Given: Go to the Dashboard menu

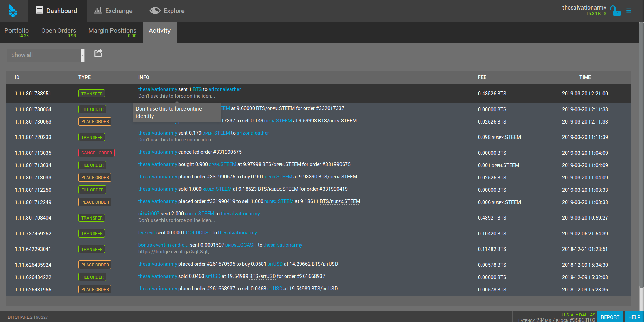Looking at the screenshot, I should click(x=57, y=11).
